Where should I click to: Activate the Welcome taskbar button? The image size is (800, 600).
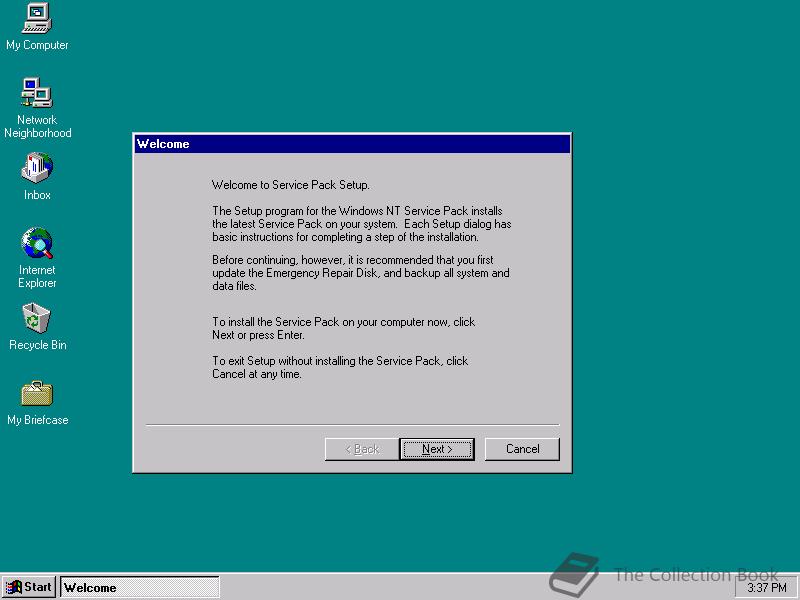(x=140, y=587)
